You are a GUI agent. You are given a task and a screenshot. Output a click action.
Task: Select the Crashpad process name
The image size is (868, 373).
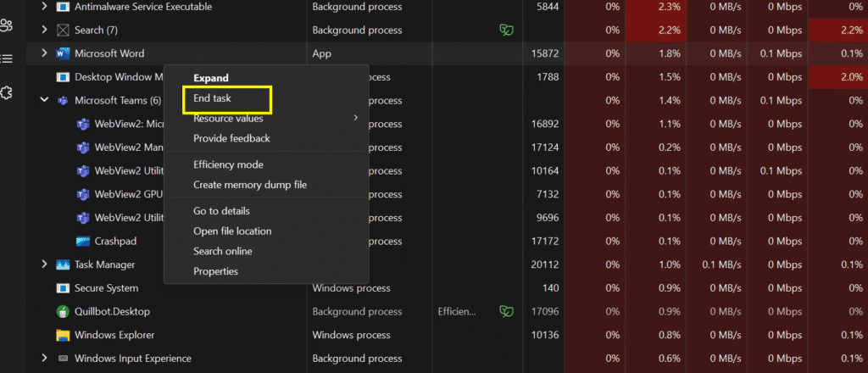pyautogui.click(x=115, y=242)
